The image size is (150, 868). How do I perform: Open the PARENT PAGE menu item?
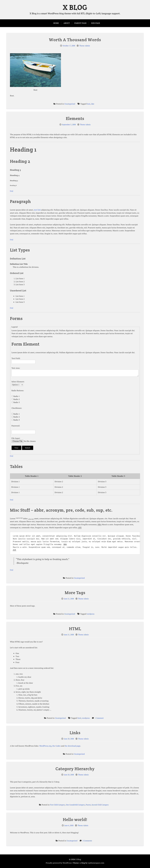pos(80,23)
